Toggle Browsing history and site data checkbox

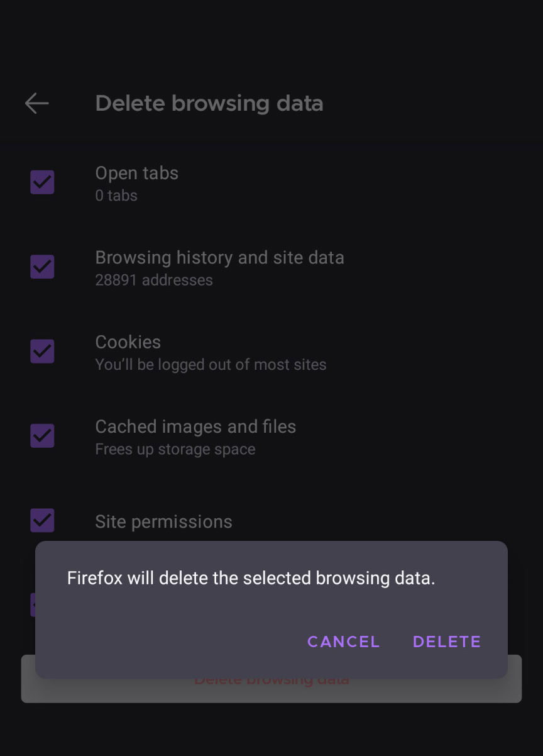[x=42, y=267]
